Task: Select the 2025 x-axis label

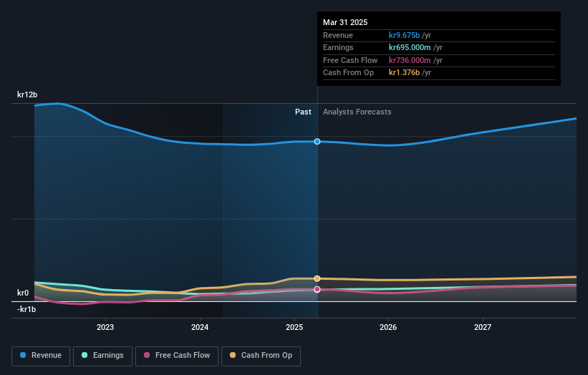Action: (294, 327)
